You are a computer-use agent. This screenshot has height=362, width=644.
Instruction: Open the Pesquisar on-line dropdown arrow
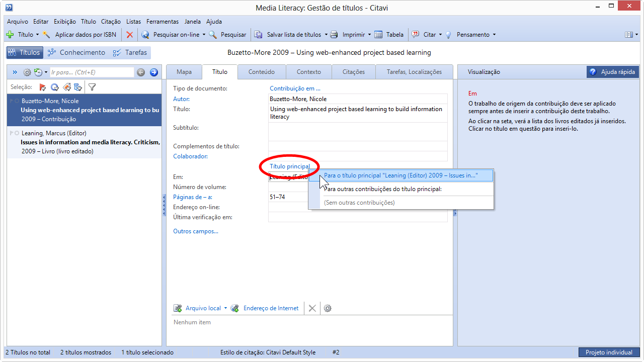[x=204, y=35]
